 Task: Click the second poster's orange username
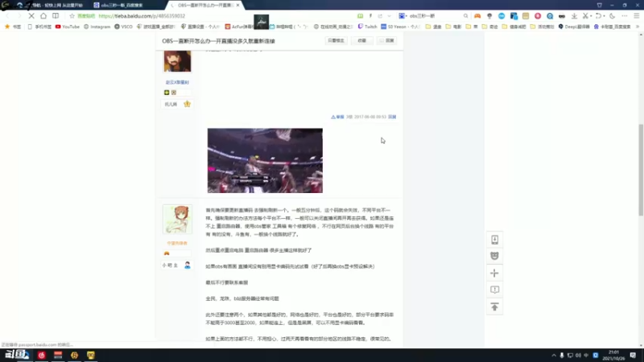[177, 244]
